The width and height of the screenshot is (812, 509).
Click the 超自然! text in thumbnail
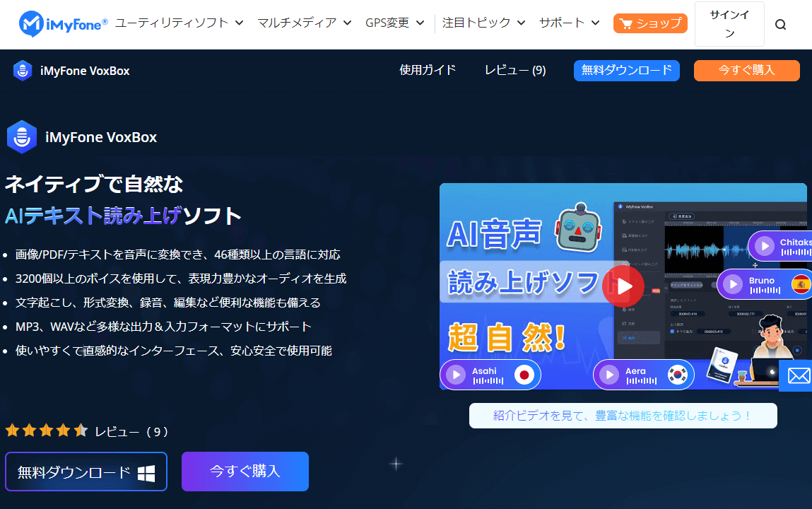point(507,337)
